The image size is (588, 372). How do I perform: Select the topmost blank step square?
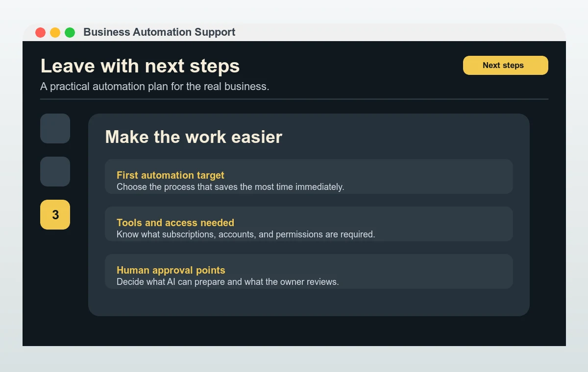click(x=55, y=128)
